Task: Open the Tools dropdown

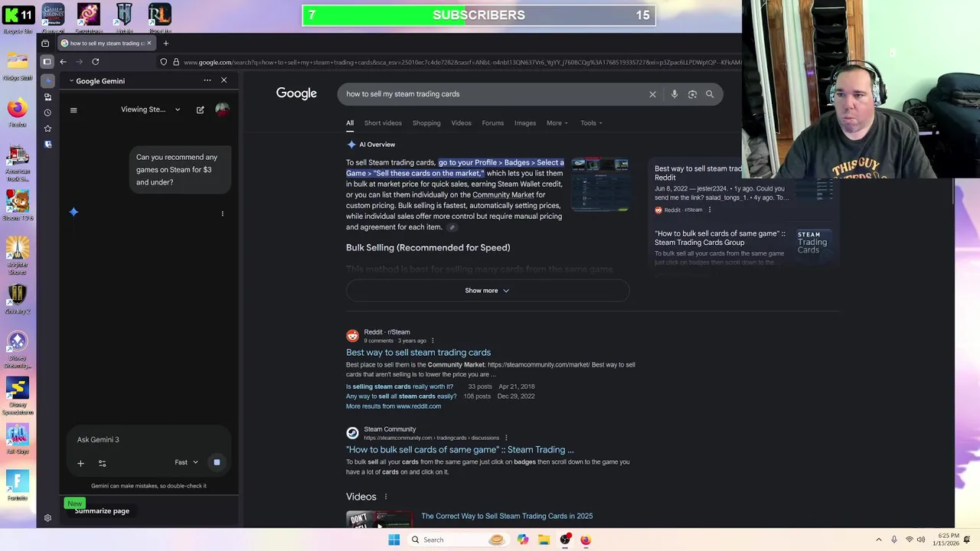Action: pos(591,122)
